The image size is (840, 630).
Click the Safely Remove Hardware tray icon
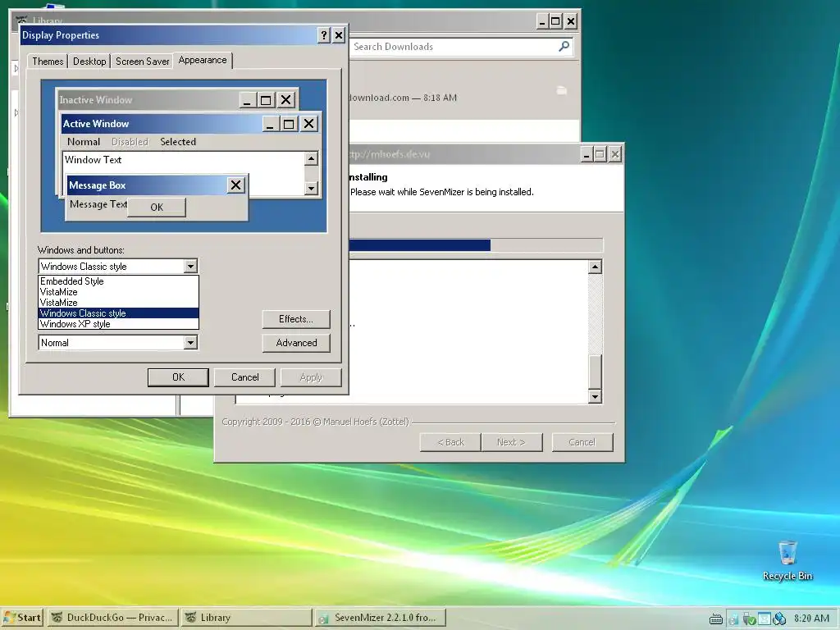pos(749,619)
